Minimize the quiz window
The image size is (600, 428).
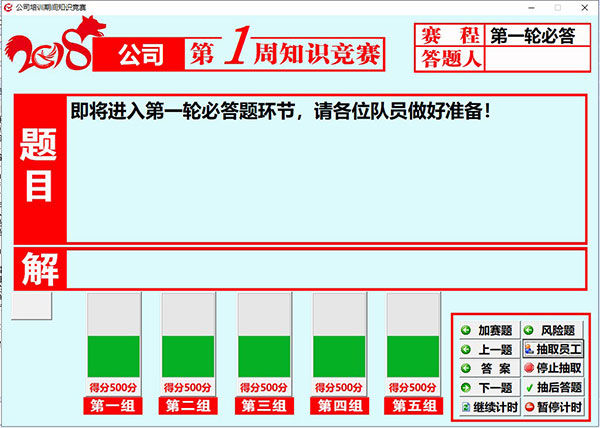(531, 8)
